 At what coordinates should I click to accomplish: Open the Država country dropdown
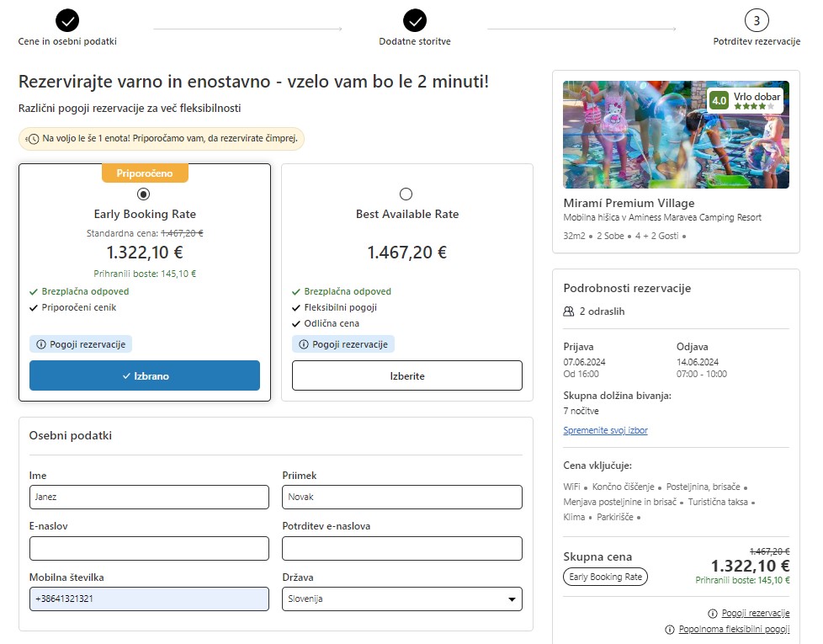[x=402, y=599]
